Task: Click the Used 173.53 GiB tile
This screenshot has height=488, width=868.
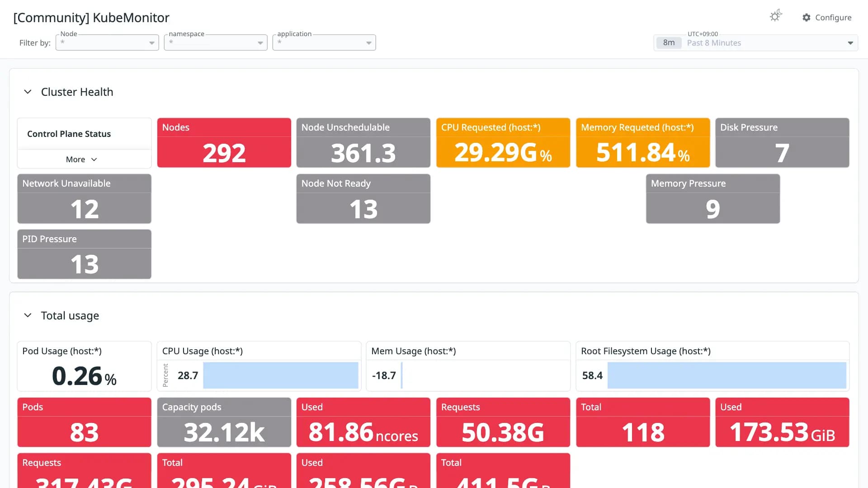Action: tap(782, 422)
